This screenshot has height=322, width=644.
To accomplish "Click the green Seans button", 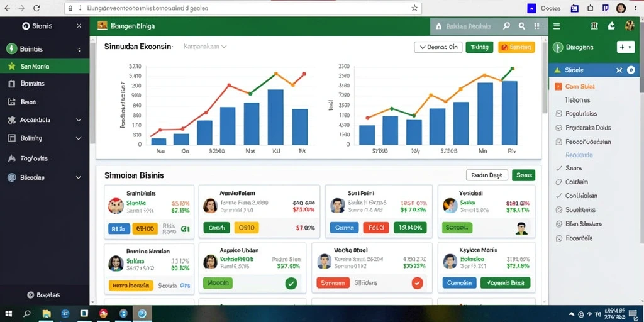I will coord(524,175).
